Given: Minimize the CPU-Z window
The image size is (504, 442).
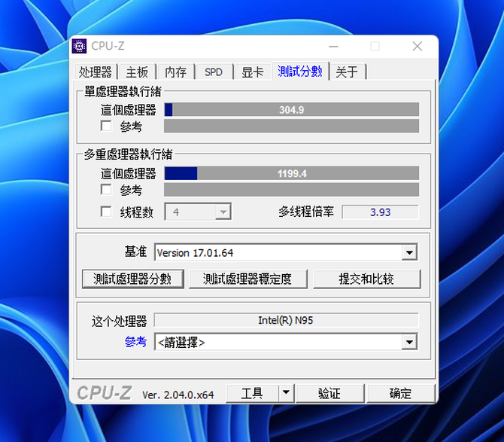Looking at the screenshot, I should (332, 46).
